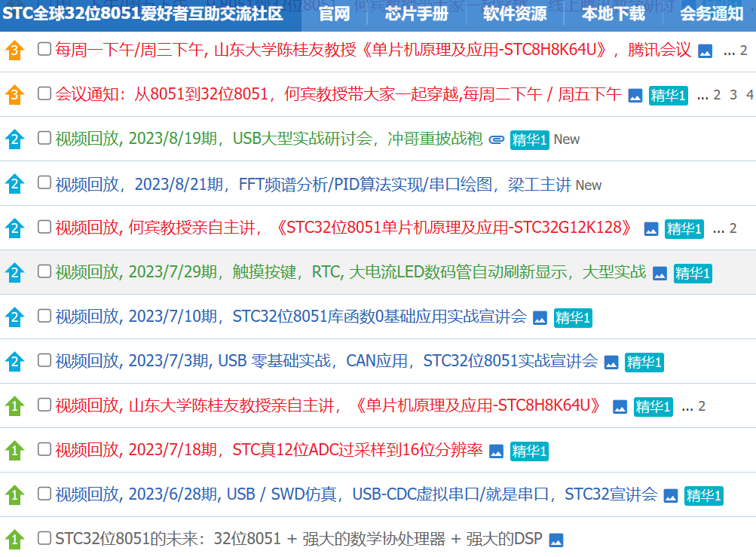Click green sticky-1 arrow on 山东大学陈桂友教授亲自主讲 thread
The image size is (756, 557).
coord(14,406)
